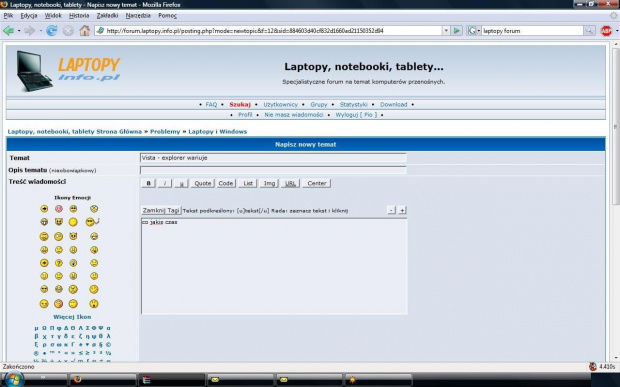Click inside the Opis tematu input field

[273, 170]
